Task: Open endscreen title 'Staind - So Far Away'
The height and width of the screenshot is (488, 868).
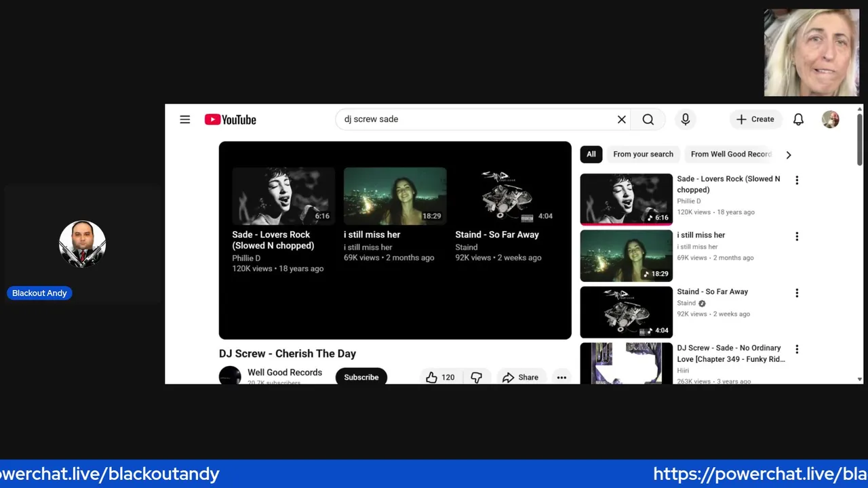Action: (497, 235)
